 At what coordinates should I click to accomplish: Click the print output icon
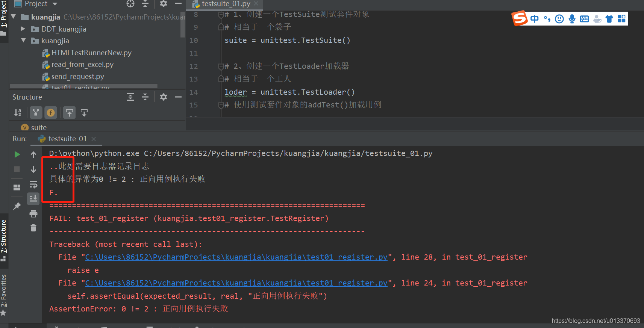(33, 214)
